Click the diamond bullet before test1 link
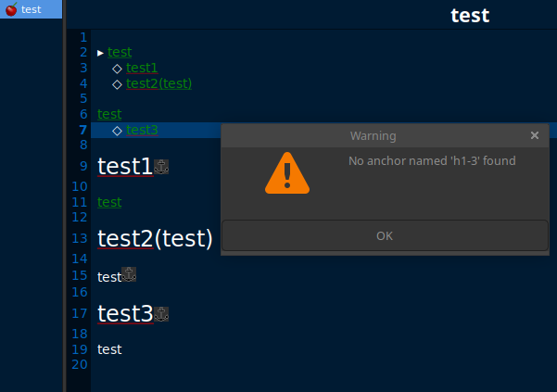 point(117,69)
